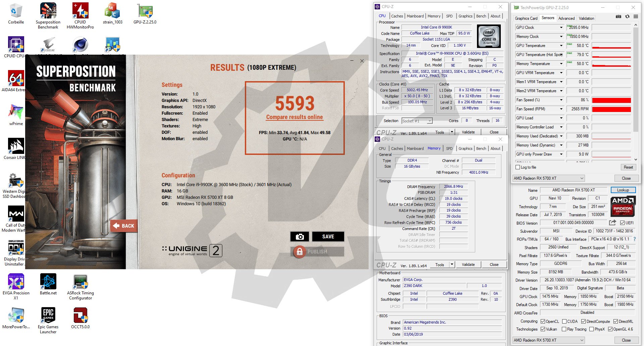Click the Intel Core i9 logo image
Viewport: 644px width, 346px height.
click(489, 36)
